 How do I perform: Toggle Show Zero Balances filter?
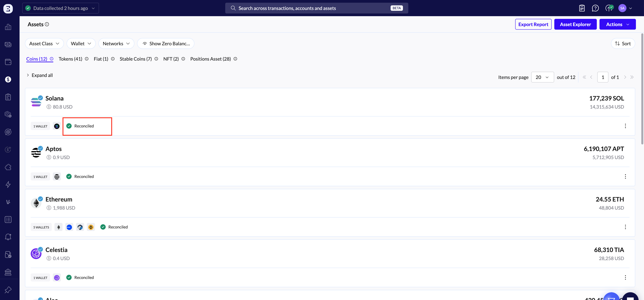[166, 44]
